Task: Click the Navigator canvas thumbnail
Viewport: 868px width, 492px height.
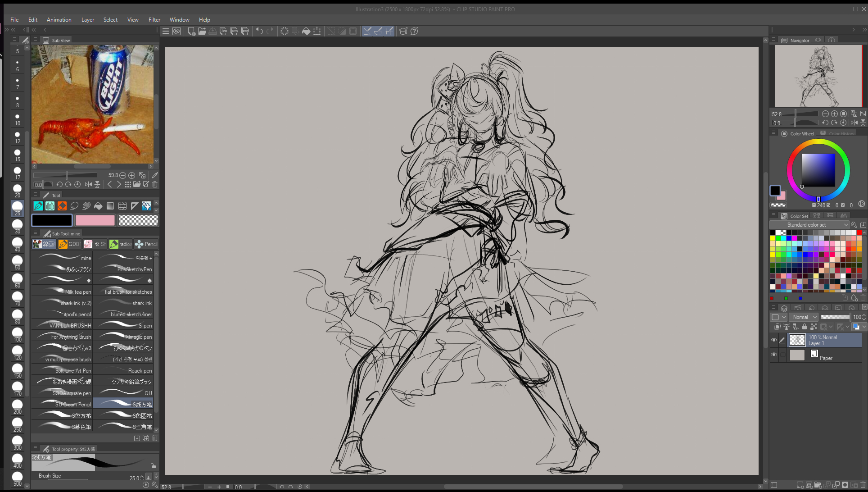Action: [x=818, y=76]
